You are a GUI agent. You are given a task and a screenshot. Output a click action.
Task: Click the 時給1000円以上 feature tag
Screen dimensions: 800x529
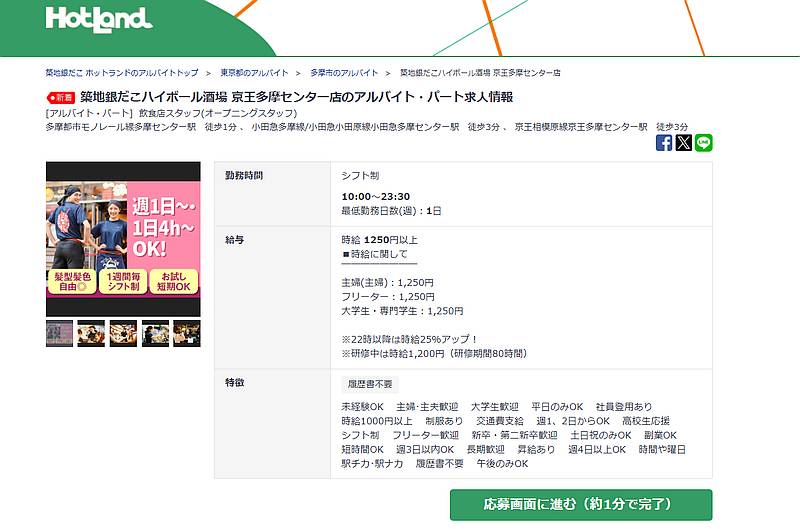(x=377, y=421)
